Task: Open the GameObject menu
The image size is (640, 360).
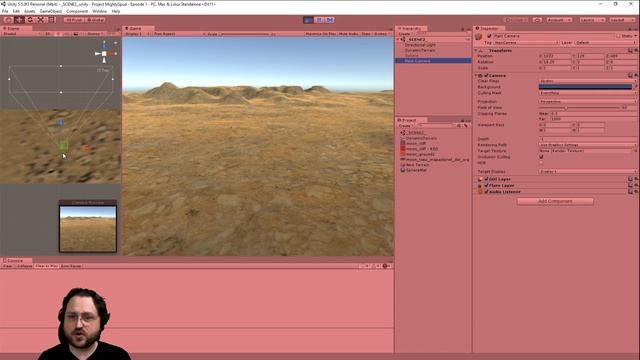Action: [51, 11]
